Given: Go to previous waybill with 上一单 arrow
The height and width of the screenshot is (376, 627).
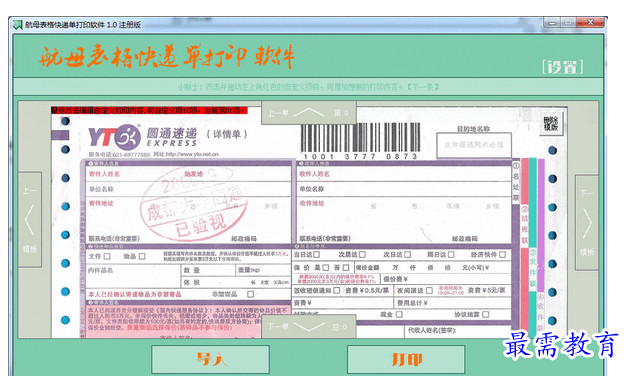Looking at the screenshot, I should [309, 113].
